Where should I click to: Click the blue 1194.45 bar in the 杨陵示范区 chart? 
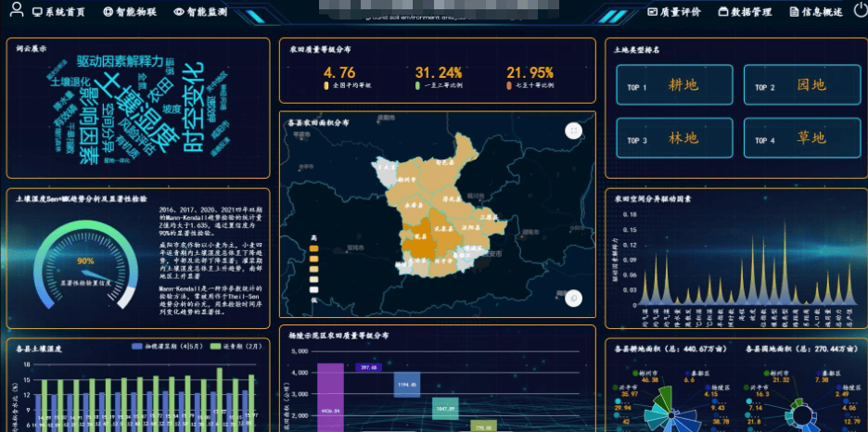click(407, 385)
